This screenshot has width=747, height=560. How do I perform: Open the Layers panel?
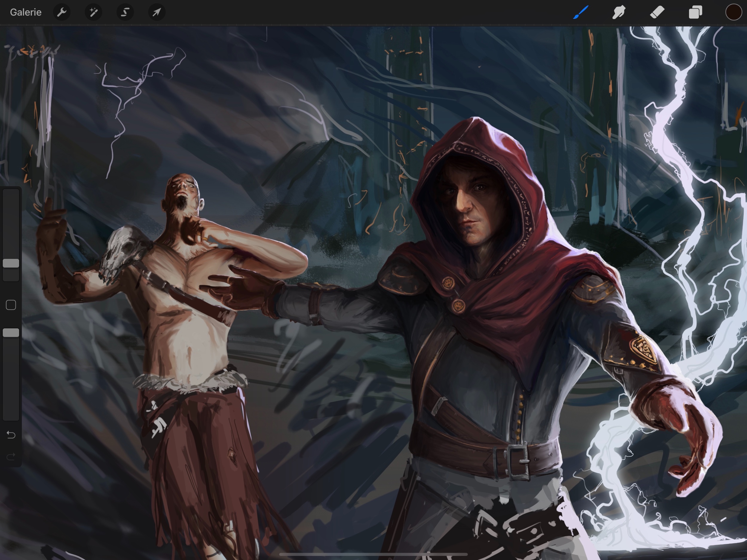coord(695,13)
